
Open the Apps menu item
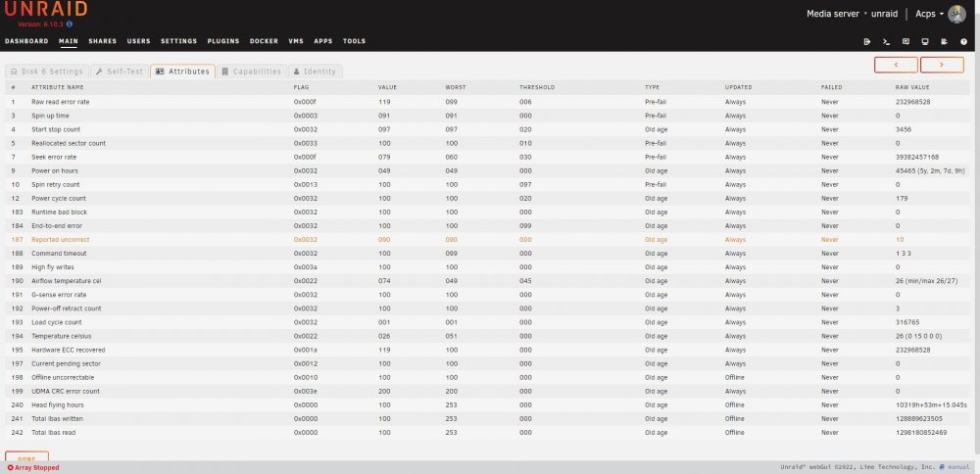[x=323, y=41]
